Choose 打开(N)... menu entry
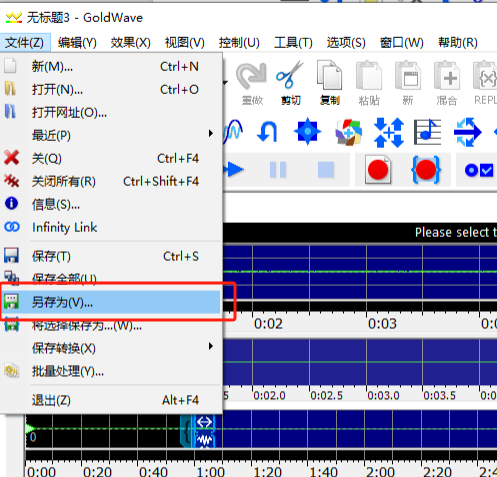The height and width of the screenshot is (477, 497). pos(111,89)
